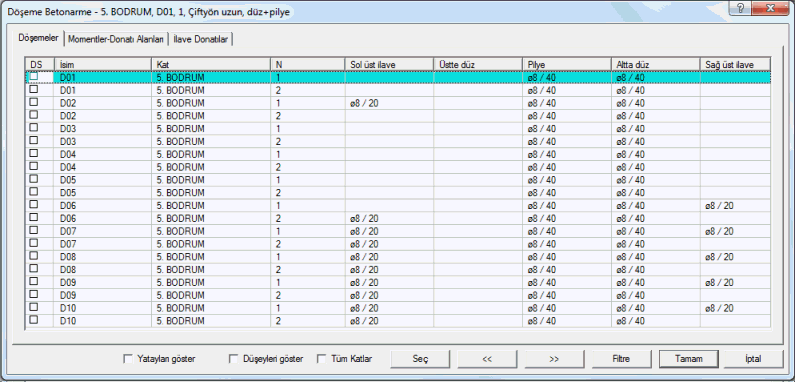Switch to the Döşemeler tab
The image size is (795, 382).
click(x=38, y=38)
